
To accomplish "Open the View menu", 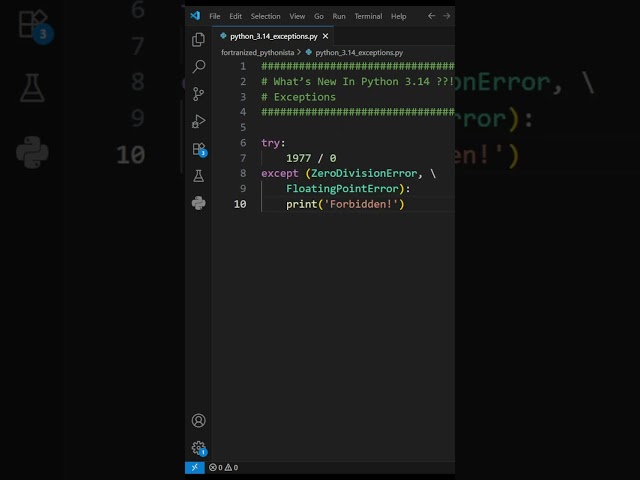I will coord(297,16).
